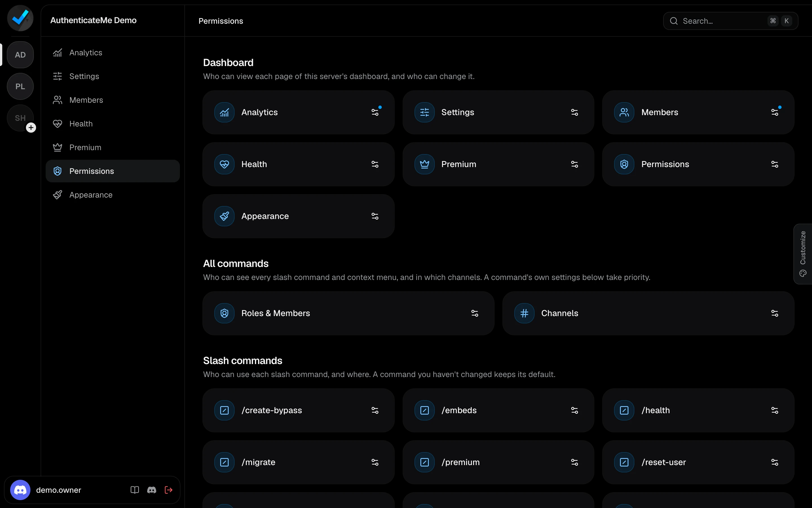Click the /migrate slash command icon

pos(224,462)
